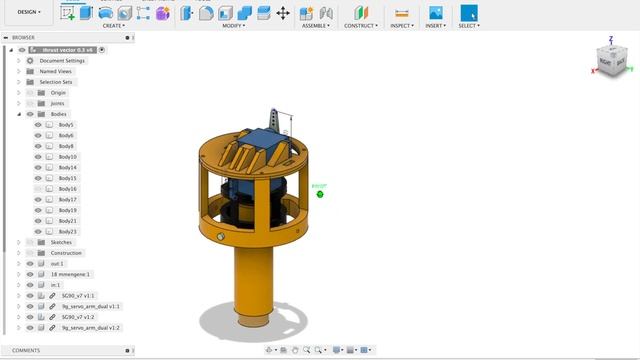This screenshot has width=640, height=360.
Task: Open the ASSEMBLE menu
Action: [x=316, y=26]
